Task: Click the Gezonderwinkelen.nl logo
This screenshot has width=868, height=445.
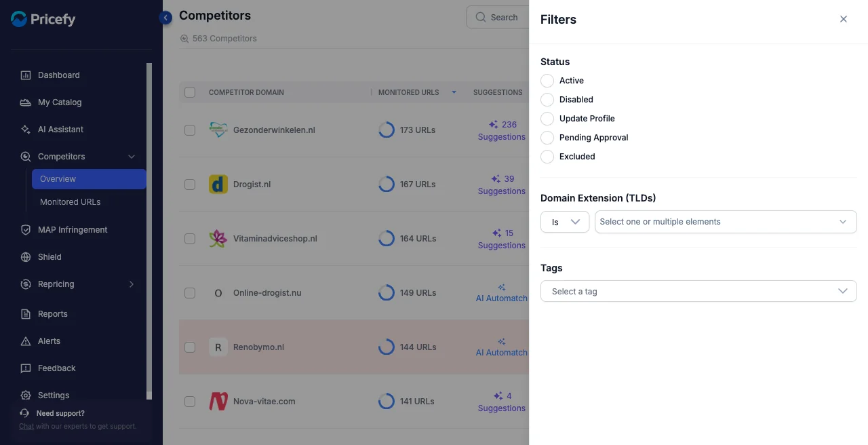Action: [218, 130]
